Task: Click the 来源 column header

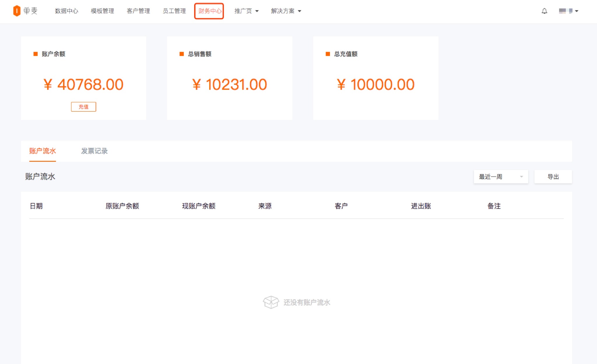Action: point(265,206)
